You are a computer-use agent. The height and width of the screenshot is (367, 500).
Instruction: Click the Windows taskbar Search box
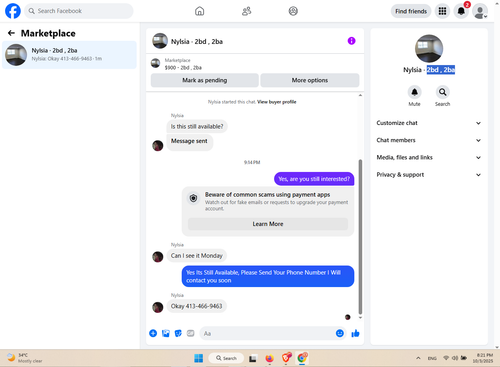coord(226,358)
